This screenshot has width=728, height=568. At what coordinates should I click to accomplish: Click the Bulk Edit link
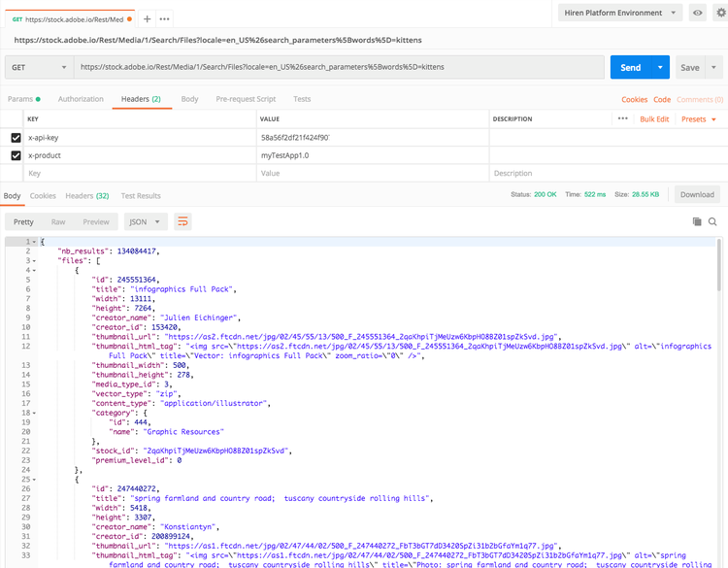(654, 118)
